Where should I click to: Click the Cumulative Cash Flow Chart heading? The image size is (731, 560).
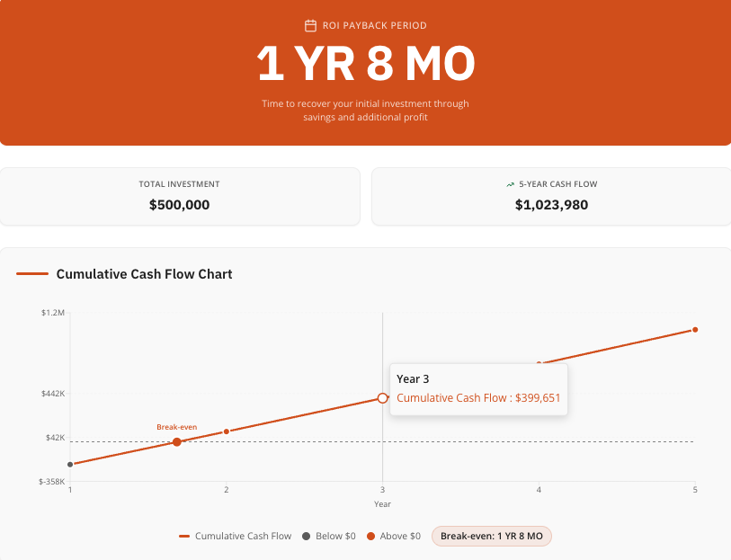[144, 274]
